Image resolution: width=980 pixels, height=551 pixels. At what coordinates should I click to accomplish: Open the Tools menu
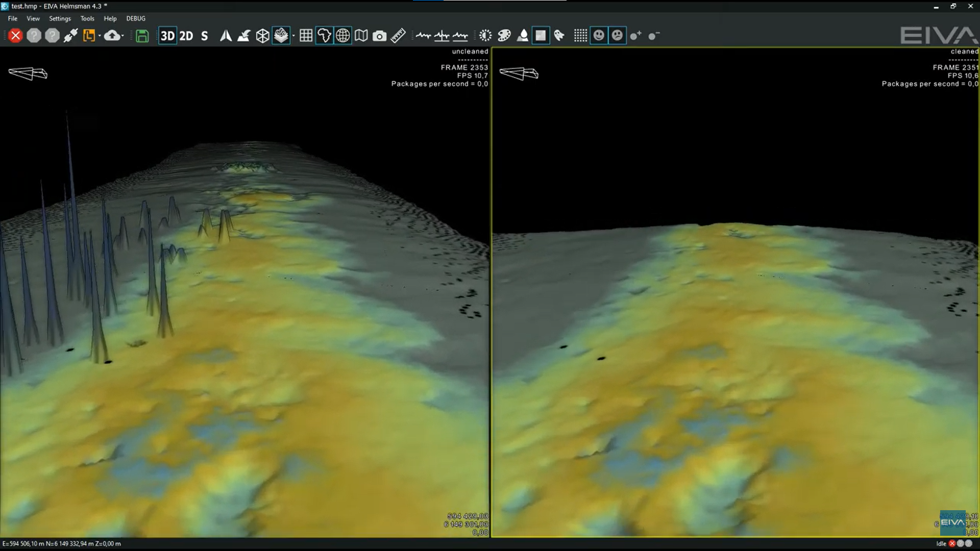[87, 18]
